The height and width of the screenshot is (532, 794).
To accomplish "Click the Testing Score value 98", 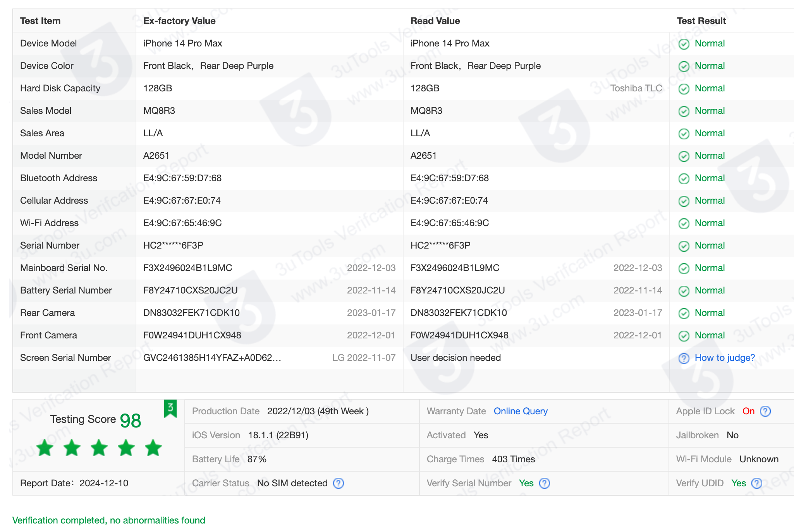I will [x=131, y=420].
